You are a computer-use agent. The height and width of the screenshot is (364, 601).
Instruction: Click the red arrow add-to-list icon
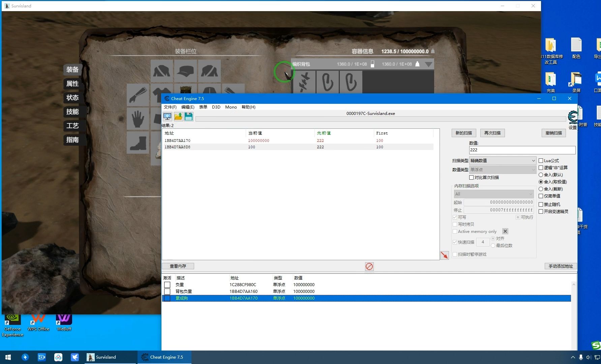click(x=445, y=255)
